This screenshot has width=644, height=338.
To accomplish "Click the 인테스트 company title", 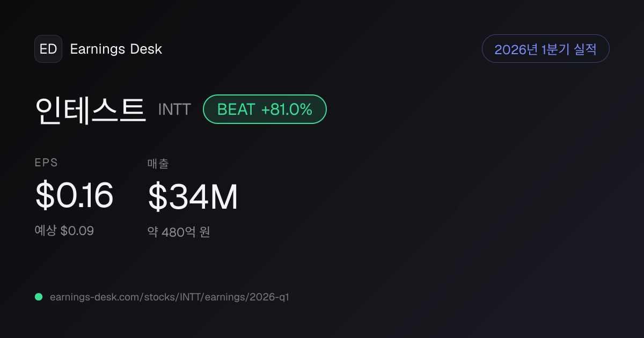I will (90, 109).
